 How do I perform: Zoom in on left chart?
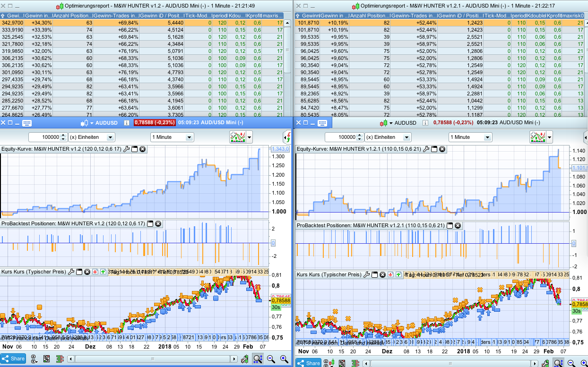(x=284, y=359)
